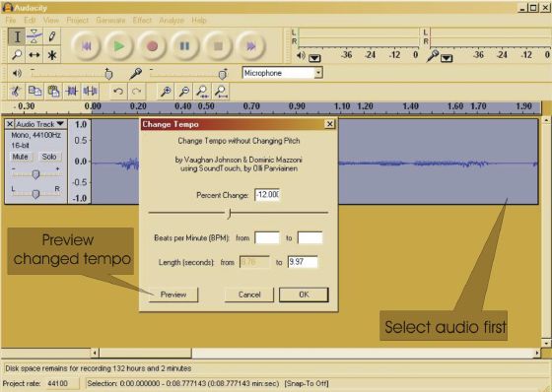Click the Zoom In icon

click(x=166, y=92)
